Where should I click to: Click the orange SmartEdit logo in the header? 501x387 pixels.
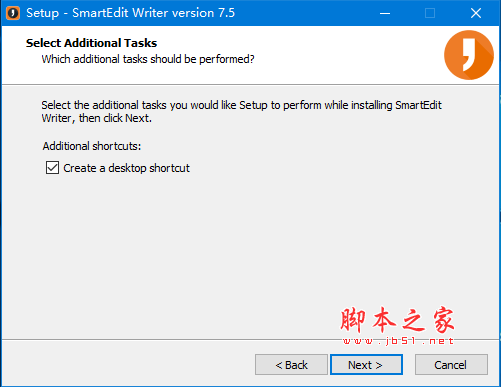point(469,55)
